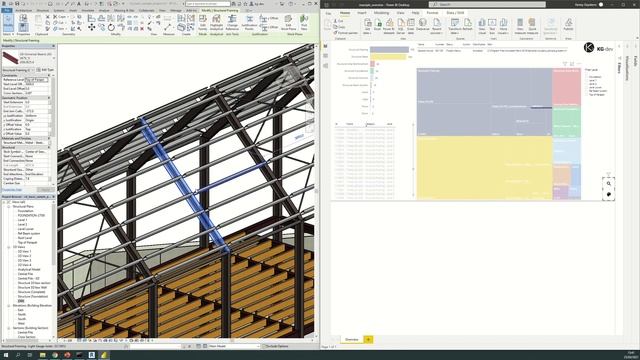
Task: Collapse the Structural Plans tree node
Action: point(9,207)
